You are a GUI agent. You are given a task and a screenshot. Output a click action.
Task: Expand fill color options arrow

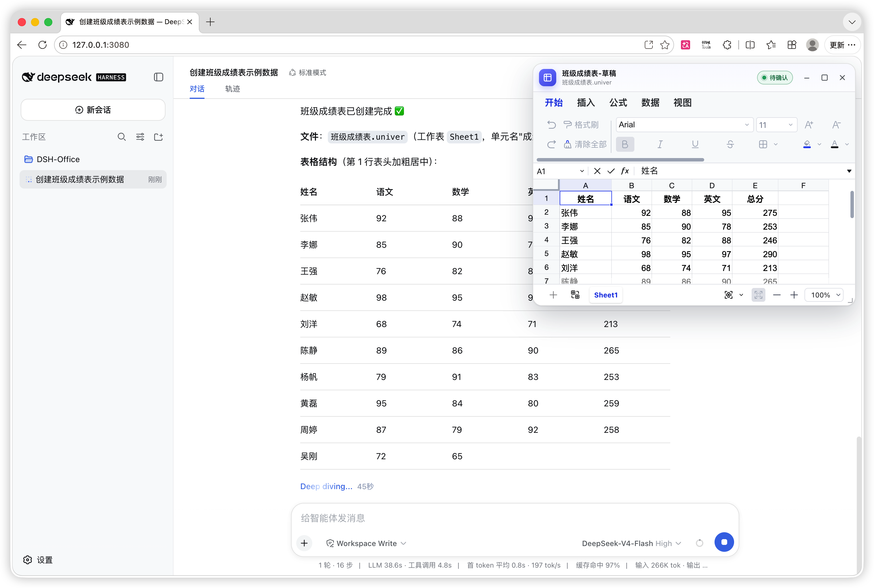[819, 144]
